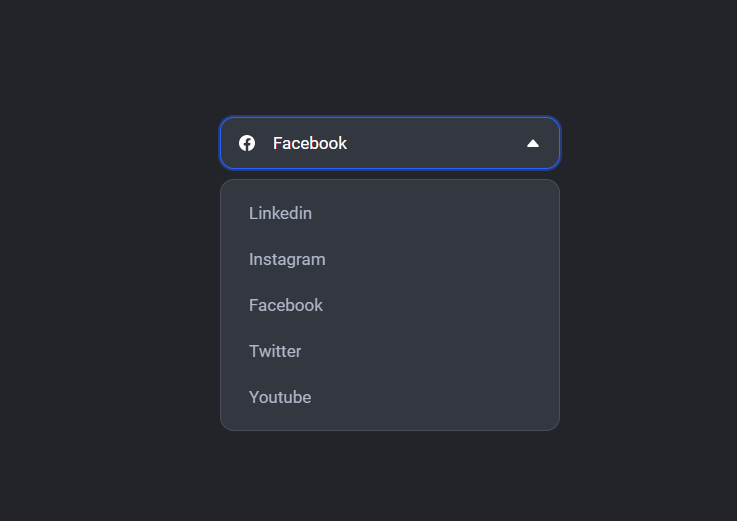
Task: Collapse the dropdown using the up arrow
Action: click(533, 143)
